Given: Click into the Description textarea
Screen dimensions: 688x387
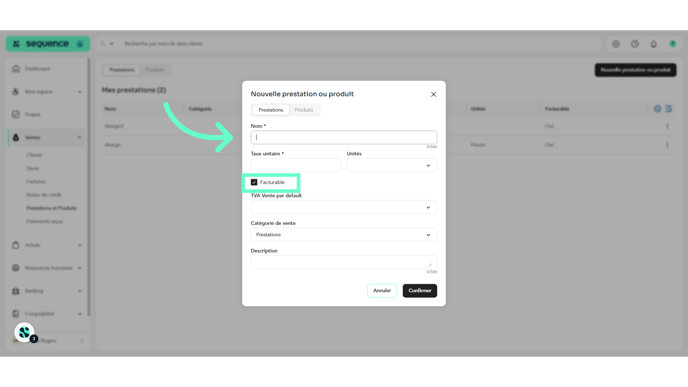Looking at the screenshot, I should [x=344, y=262].
